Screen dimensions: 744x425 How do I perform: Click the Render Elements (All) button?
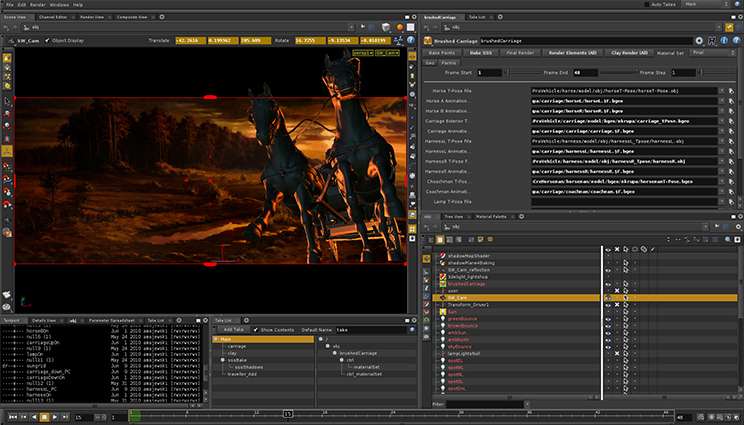pos(572,53)
